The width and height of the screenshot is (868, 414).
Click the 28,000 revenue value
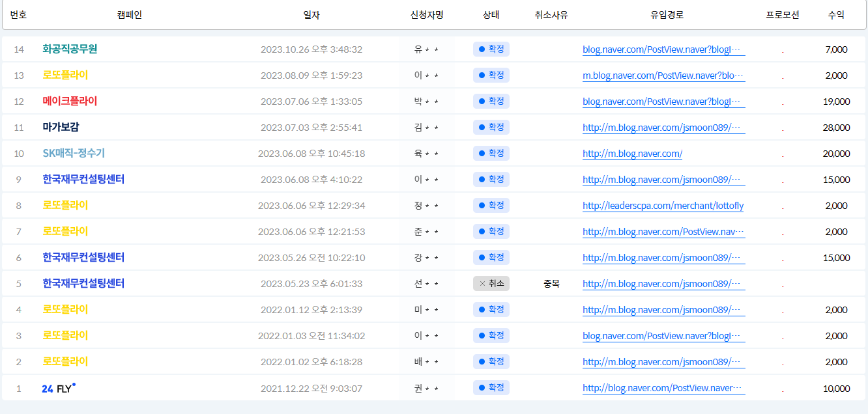(x=836, y=128)
